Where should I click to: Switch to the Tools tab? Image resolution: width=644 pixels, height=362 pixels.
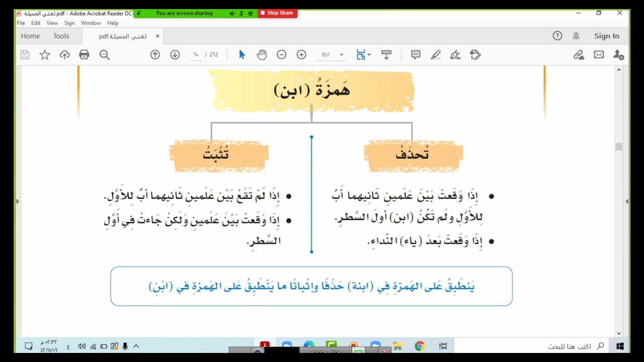61,36
